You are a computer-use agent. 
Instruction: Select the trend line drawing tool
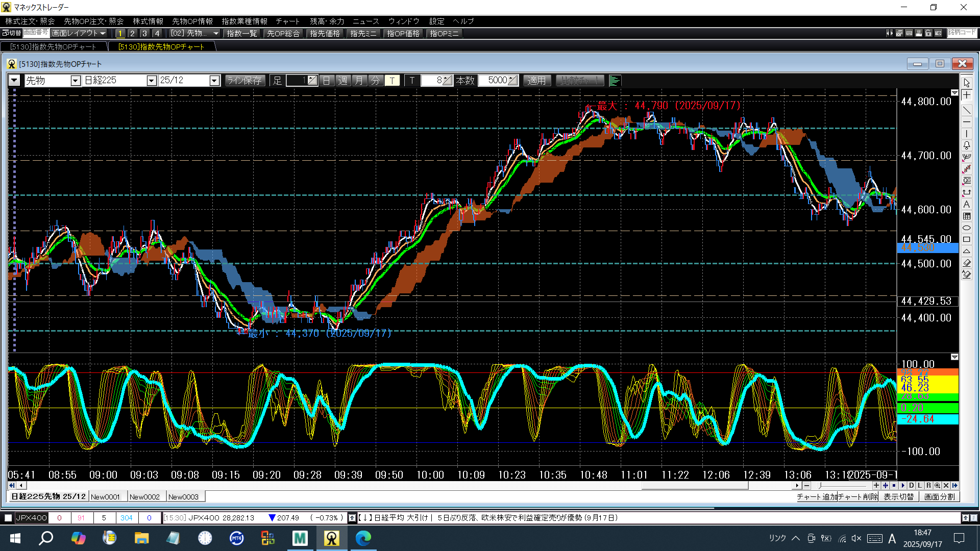[x=967, y=110]
